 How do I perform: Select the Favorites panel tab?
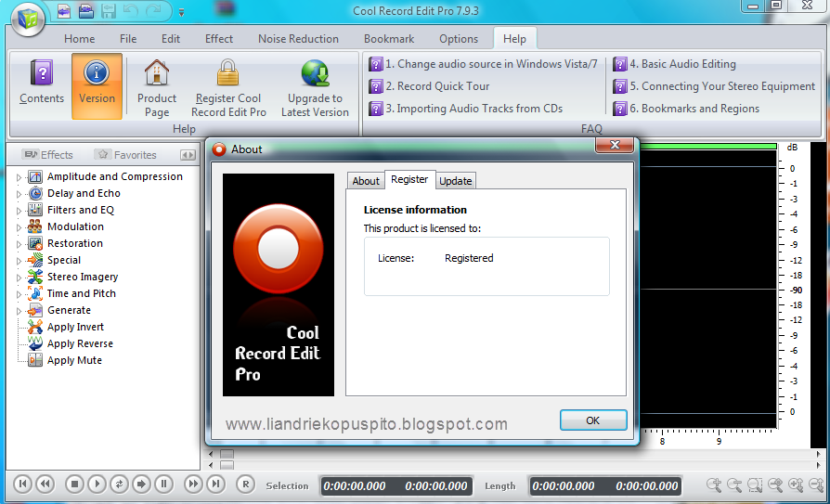126,155
